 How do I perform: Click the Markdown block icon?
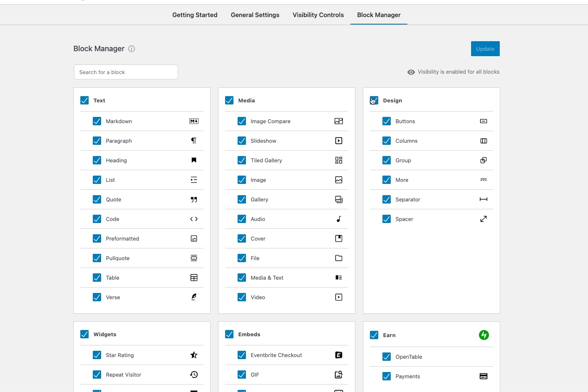coord(194,121)
